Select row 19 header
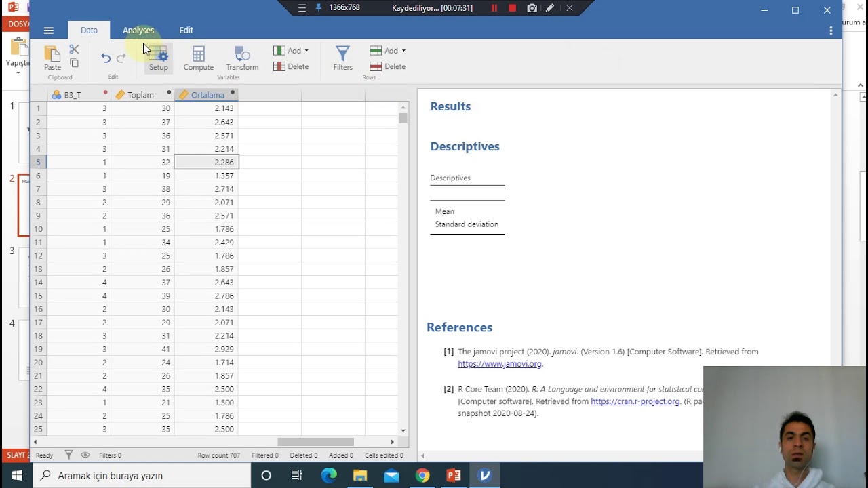Screen dimensions: 868x488 38,349
